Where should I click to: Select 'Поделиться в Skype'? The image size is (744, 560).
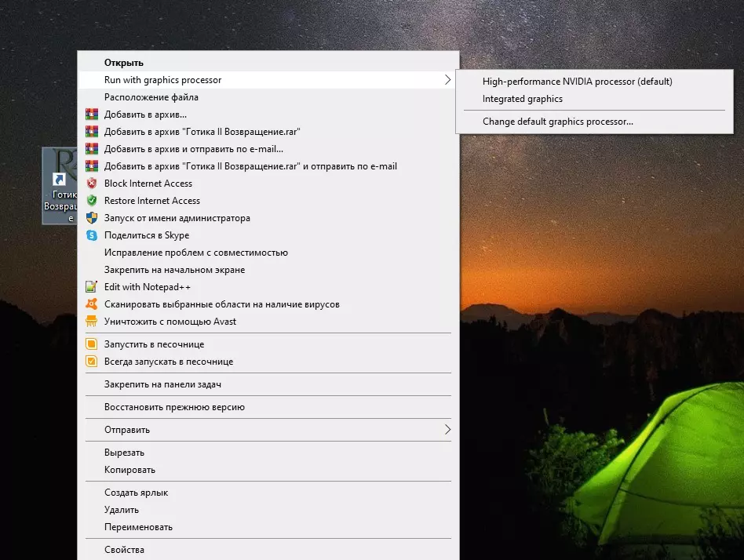(268, 235)
